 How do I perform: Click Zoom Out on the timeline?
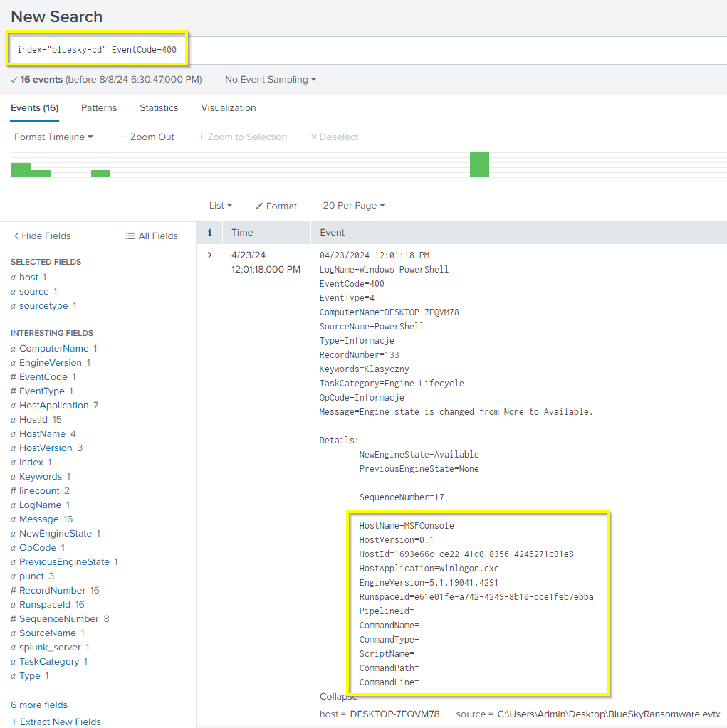147,137
